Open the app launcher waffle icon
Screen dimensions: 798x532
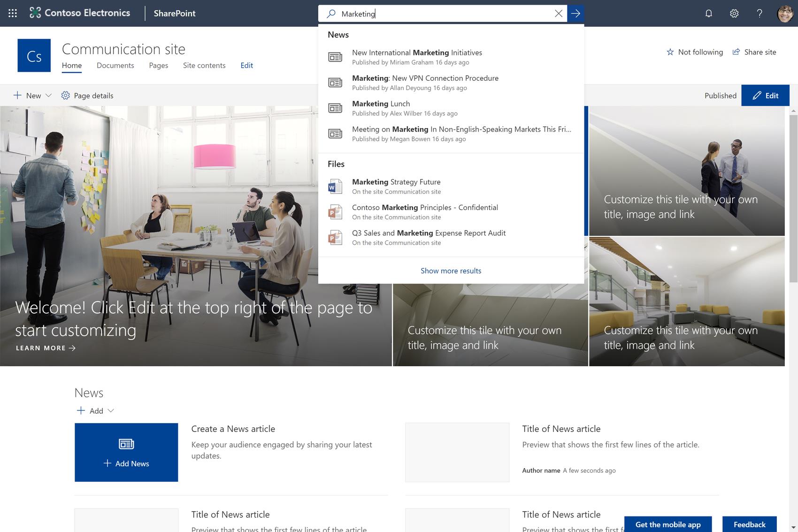pos(13,13)
